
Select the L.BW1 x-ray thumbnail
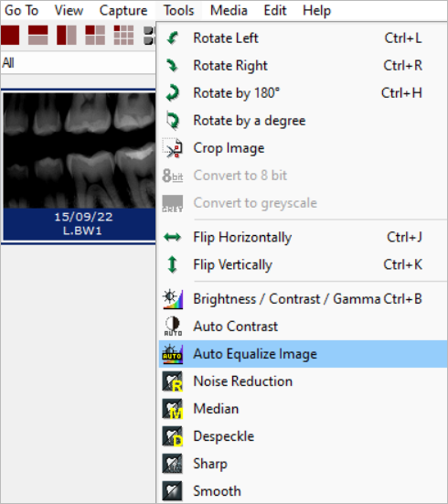79,166
